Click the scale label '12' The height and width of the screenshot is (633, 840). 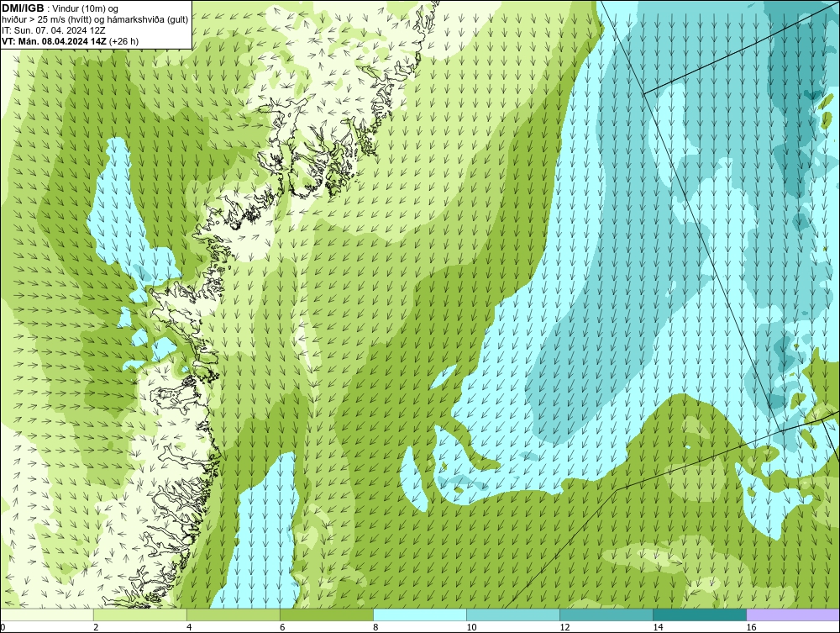[564, 627]
